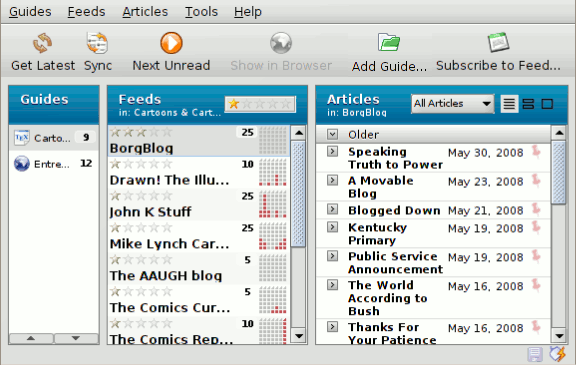576x365 pixels.
Task: Click the Subscribe to Feed icon
Action: (498, 42)
